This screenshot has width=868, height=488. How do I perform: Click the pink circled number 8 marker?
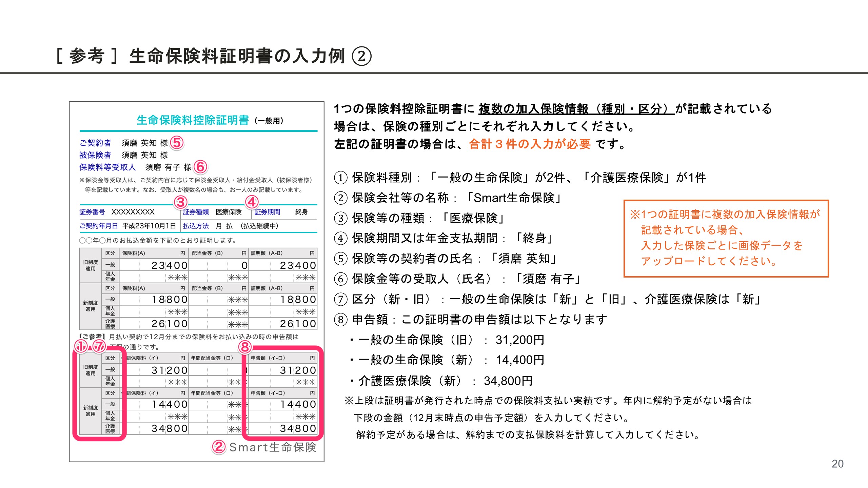pos(245,347)
